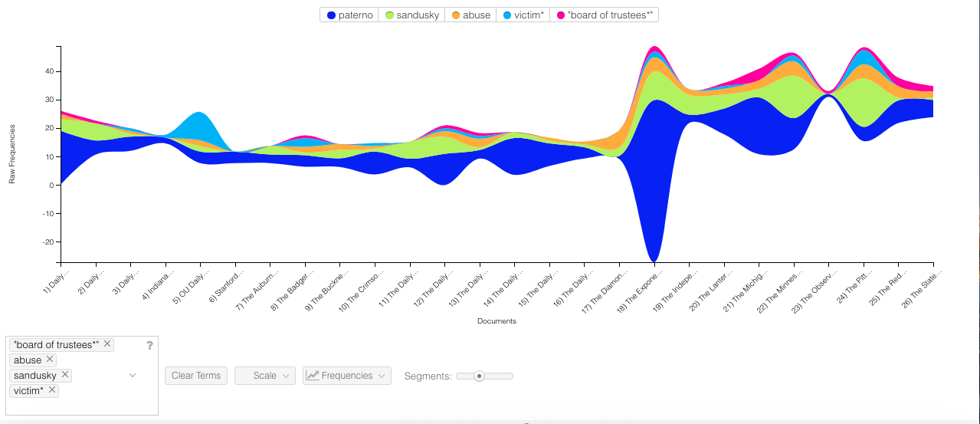980x424 pixels.
Task: Toggle abuse series in the legend
Action: (x=470, y=15)
